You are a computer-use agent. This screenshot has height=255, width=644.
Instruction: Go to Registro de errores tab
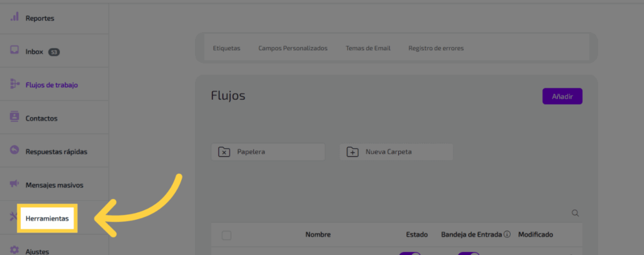pyautogui.click(x=436, y=48)
